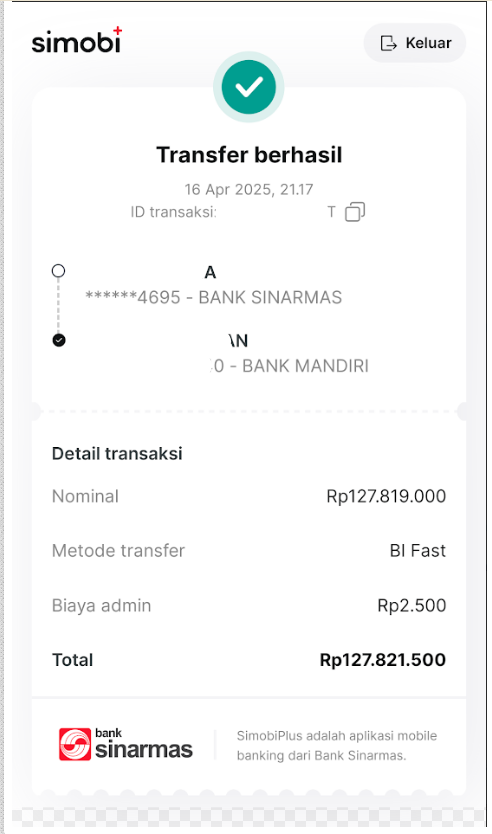Copy the transaction ID with the copy icon
Image resolution: width=492 pixels, height=834 pixels.
(355, 212)
